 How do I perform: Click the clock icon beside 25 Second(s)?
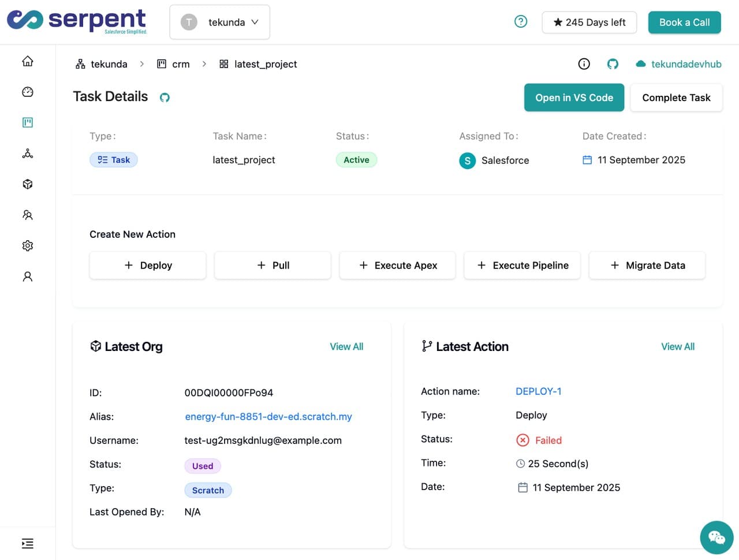[x=520, y=464]
